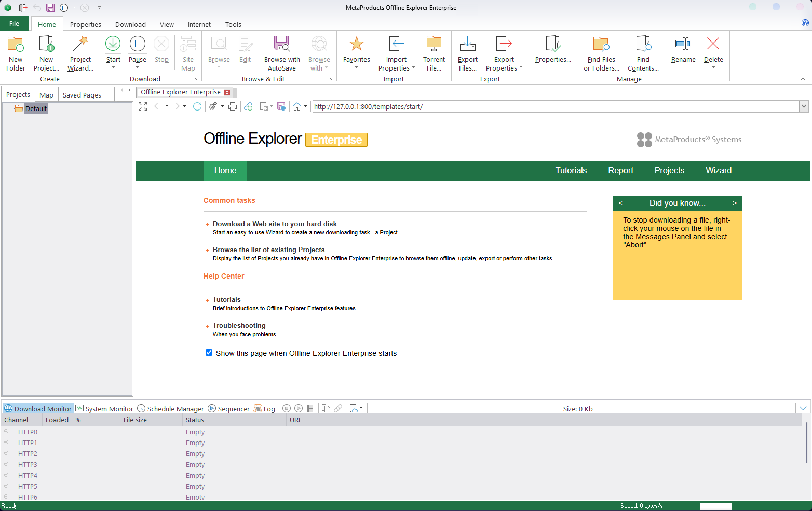This screenshot has height=511, width=812.
Task: Open the Favorites star menu
Action: point(357,52)
